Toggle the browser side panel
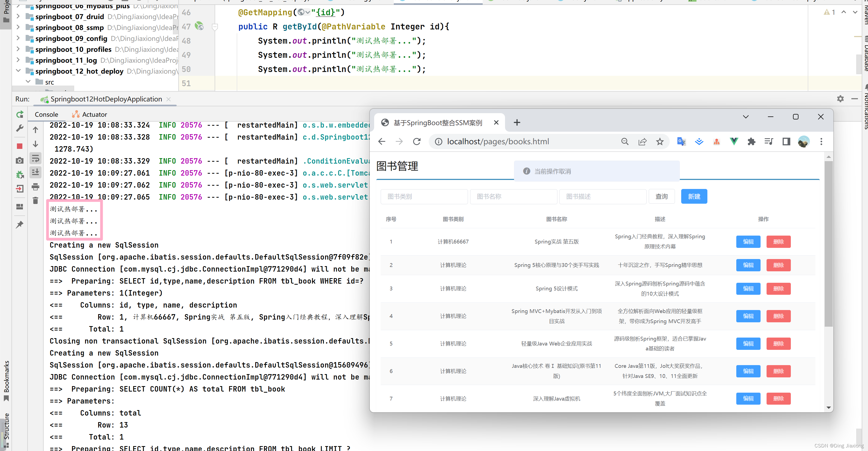 pos(786,142)
